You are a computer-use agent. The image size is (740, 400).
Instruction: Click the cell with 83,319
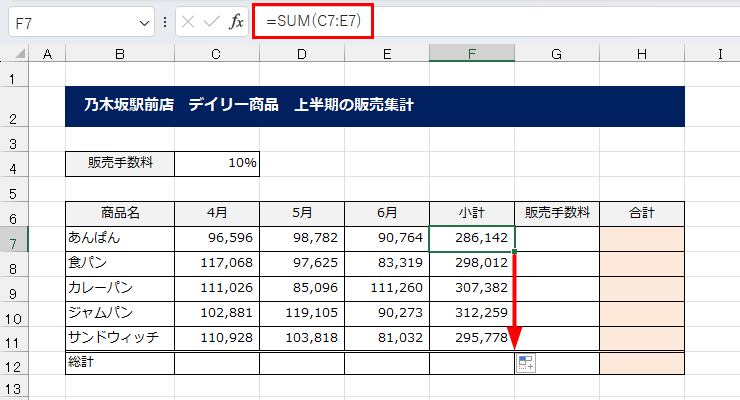tap(387, 264)
